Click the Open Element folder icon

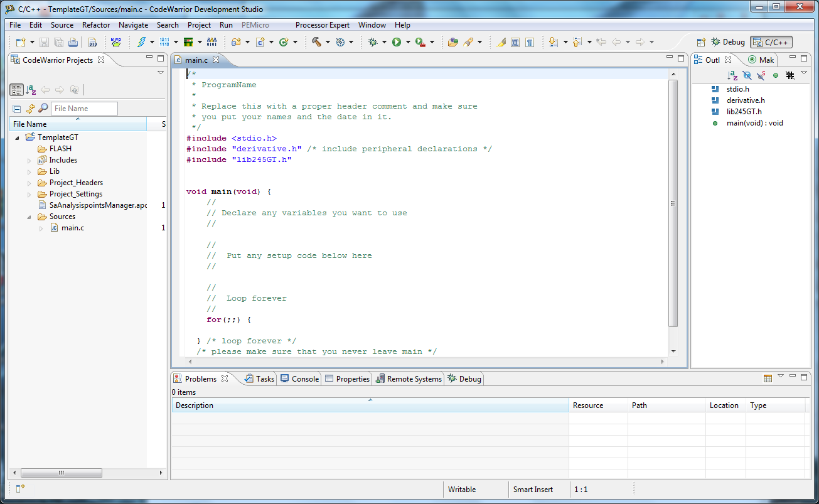pos(453,42)
